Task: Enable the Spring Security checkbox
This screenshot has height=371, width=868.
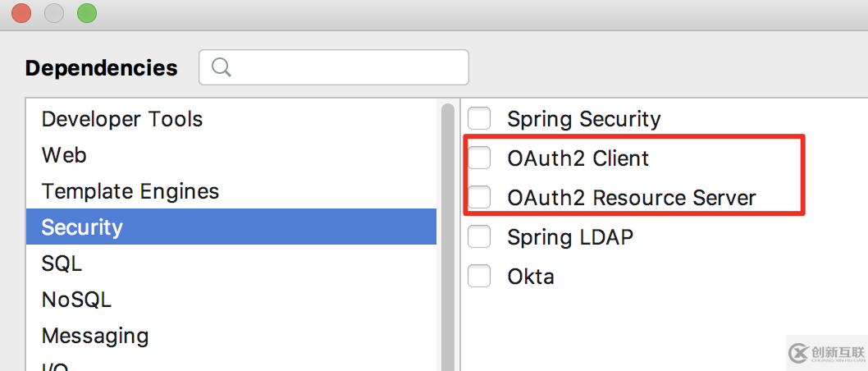Action: (x=479, y=118)
